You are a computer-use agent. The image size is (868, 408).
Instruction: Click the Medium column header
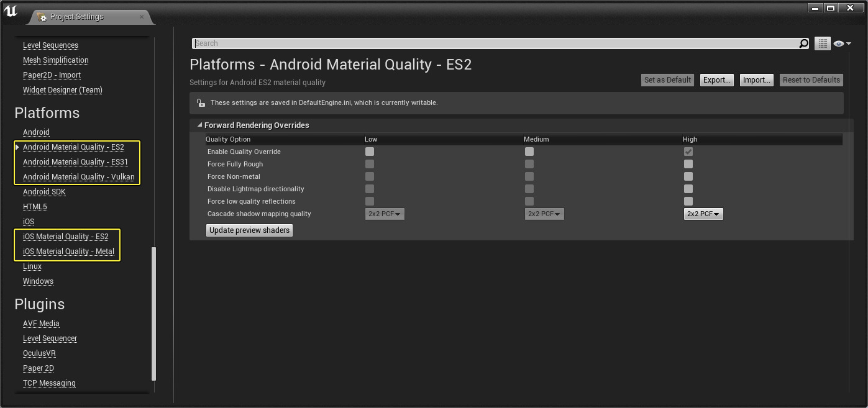click(536, 139)
